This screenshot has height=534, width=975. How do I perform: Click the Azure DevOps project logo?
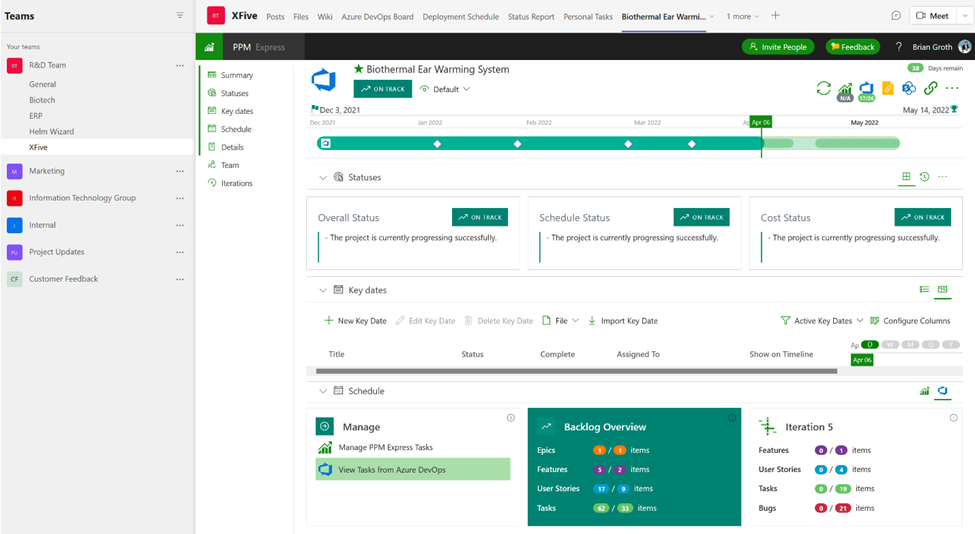(x=323, y=80)
